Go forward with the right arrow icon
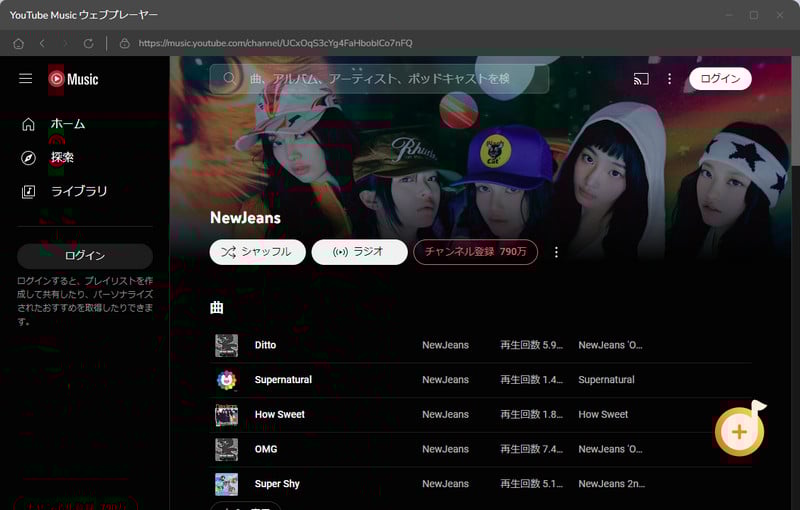This screenshot has height=510, width=800. (65, 43)
